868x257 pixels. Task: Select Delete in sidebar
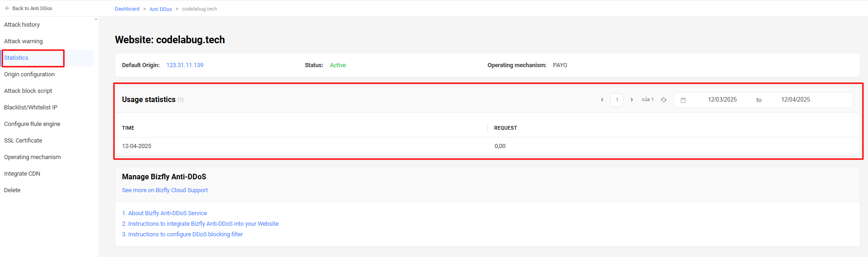(12, 190)
